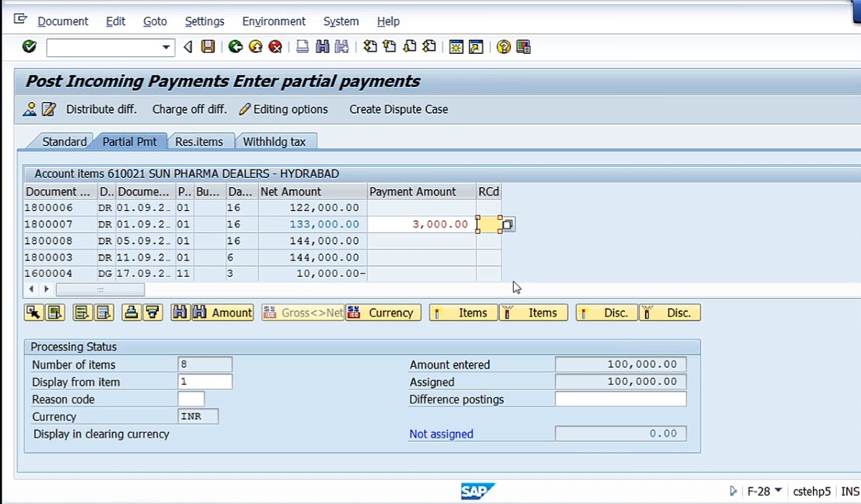
Task: Click the Gross<>Net button
Action: pos(303,313)
